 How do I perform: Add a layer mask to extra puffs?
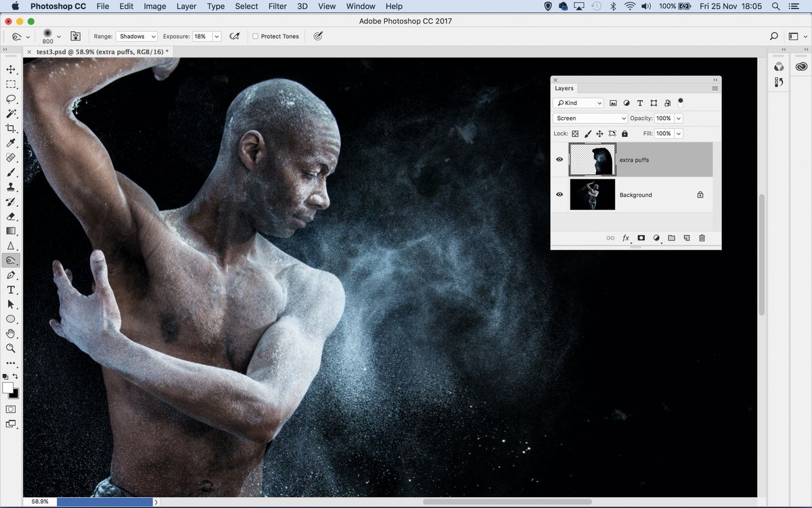641,238
